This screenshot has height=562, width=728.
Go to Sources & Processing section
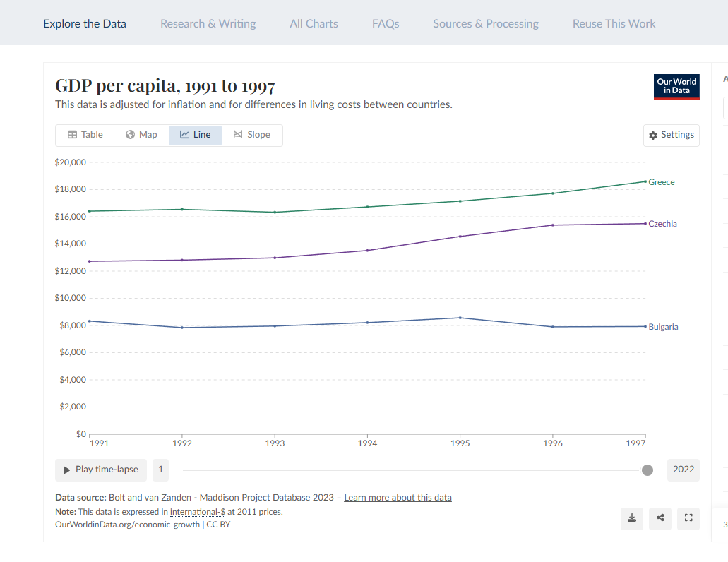(486, 24)
